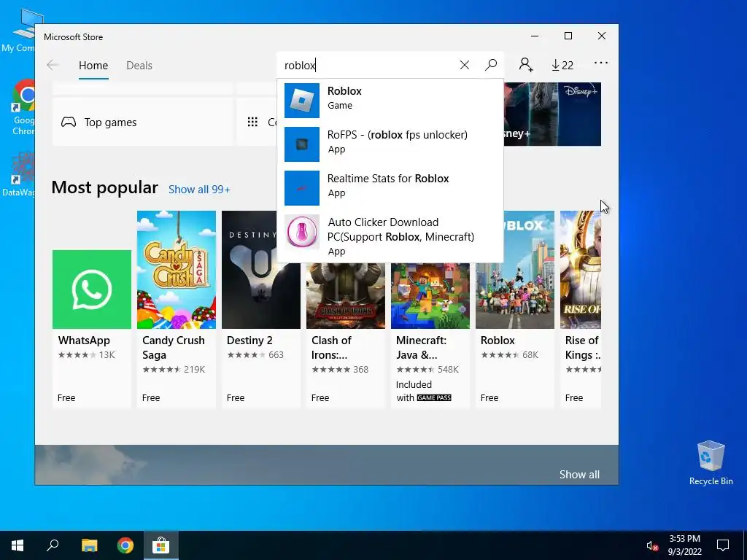747x560 pixels.
Task: Go back with the store back arrow
Action: click(53, 65)
